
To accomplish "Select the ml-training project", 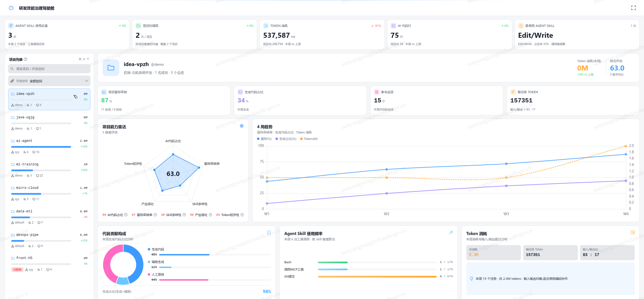I will coord(49,170).
